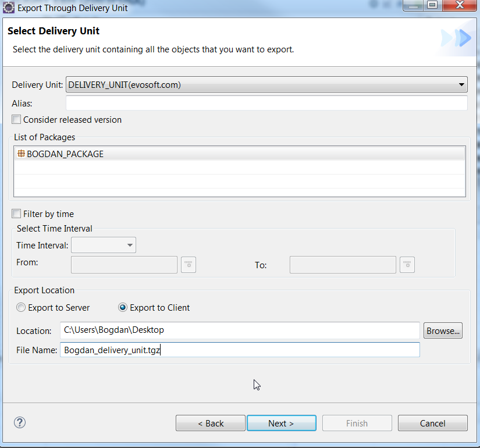The height and width of the screenshot is (448, 480).
Task: Click the help question mark icon
Action: coord(20,423)
